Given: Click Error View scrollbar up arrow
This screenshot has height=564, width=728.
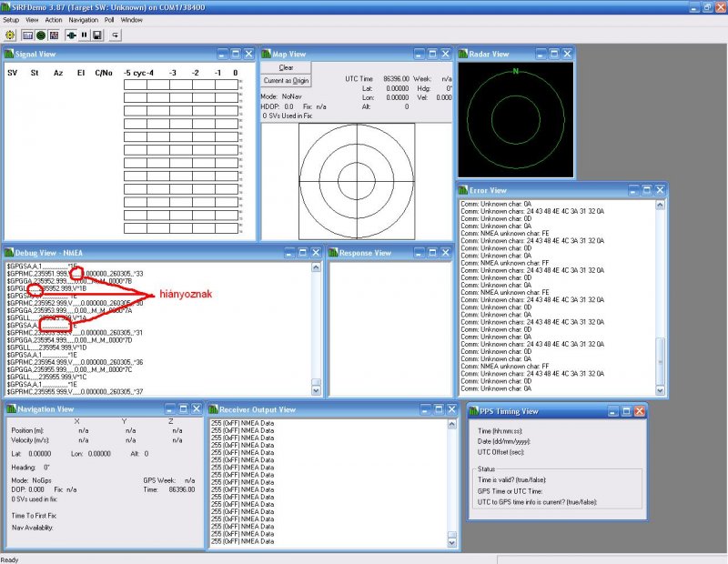Looking at the screenshot, I should [x=661, y=205].
